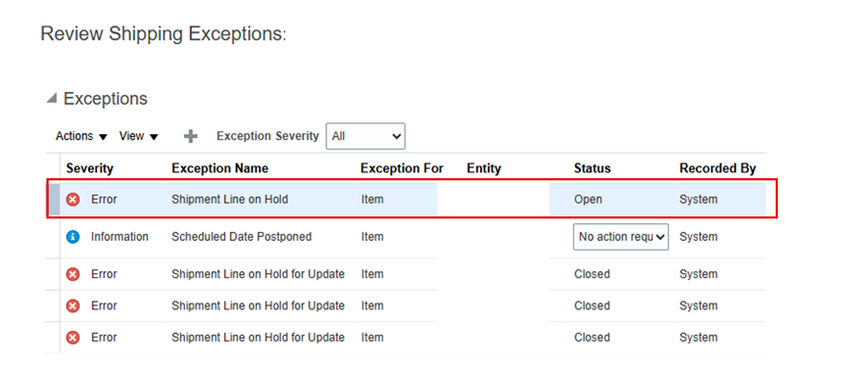Click the Exception For column header
Image resolution: width=868 pixels, height=376 pixels.
pos(402,168)
